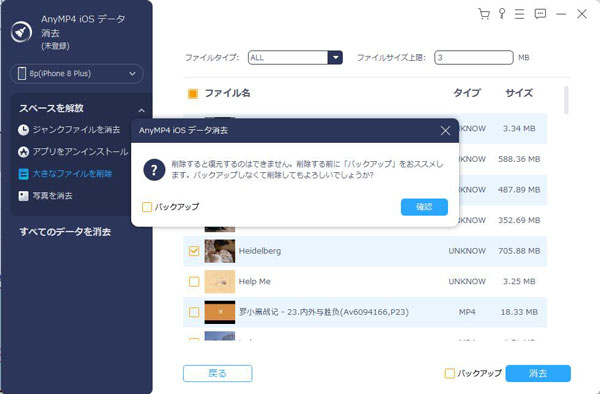Click the サイズ column header
The width and height of the screenshot is (600, 394).
tap(519, 93)
